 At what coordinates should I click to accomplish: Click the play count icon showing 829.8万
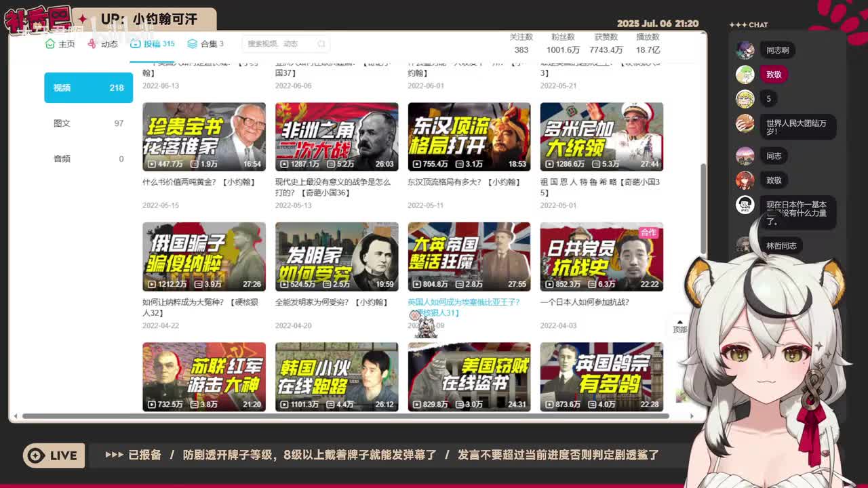pyautogui.click(x=417, y=404)
